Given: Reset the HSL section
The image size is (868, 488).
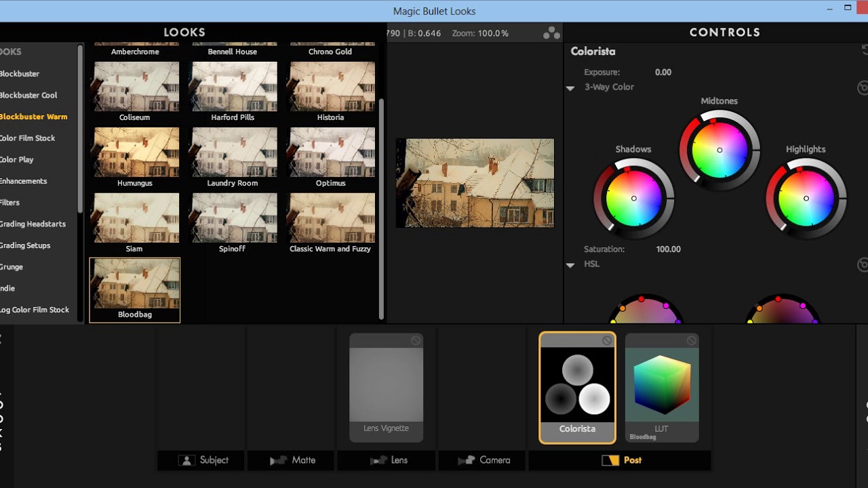Looking at the screenshot, I should pos(863,264).
